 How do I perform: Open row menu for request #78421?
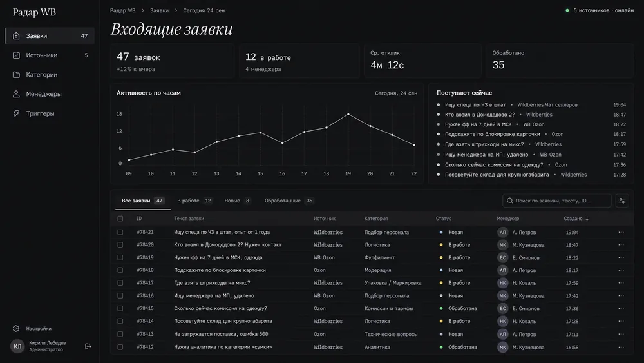pyautogui.click(x=621, y=232)
